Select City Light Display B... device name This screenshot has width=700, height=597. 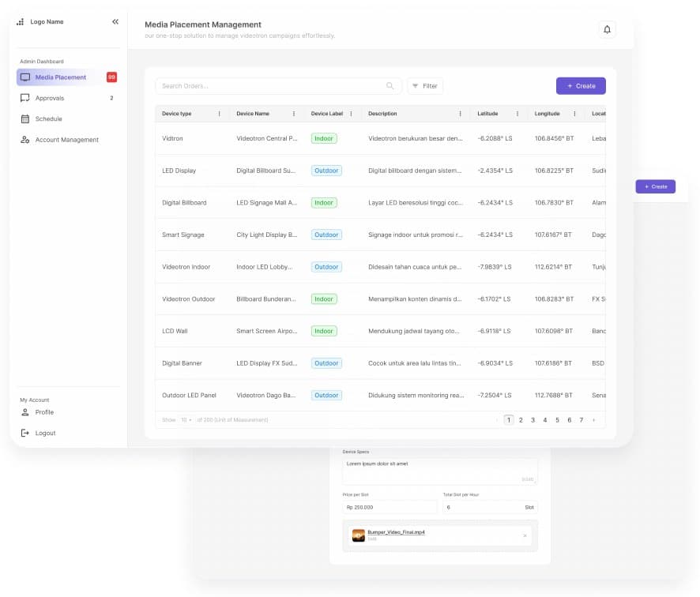266,235
